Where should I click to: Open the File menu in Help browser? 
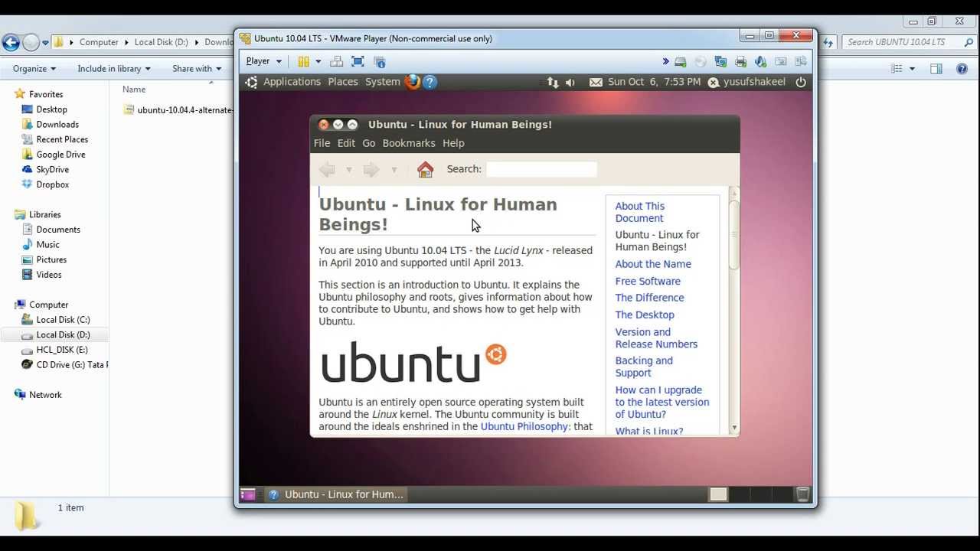tap(322, 143)
